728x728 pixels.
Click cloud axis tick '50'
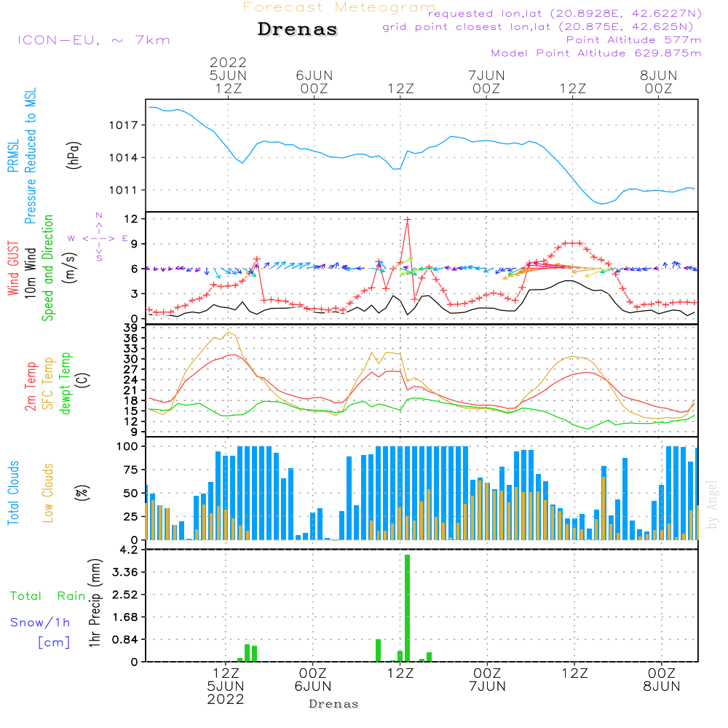coord(131,493)
